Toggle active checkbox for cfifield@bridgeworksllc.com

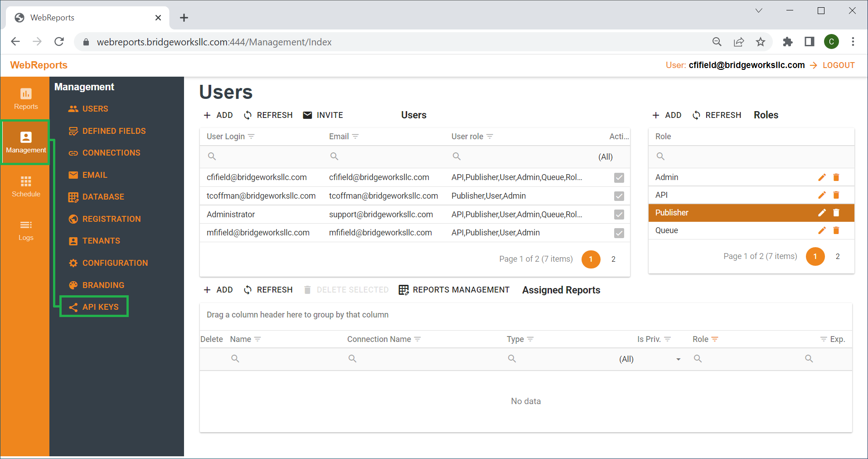pos(619,178)
